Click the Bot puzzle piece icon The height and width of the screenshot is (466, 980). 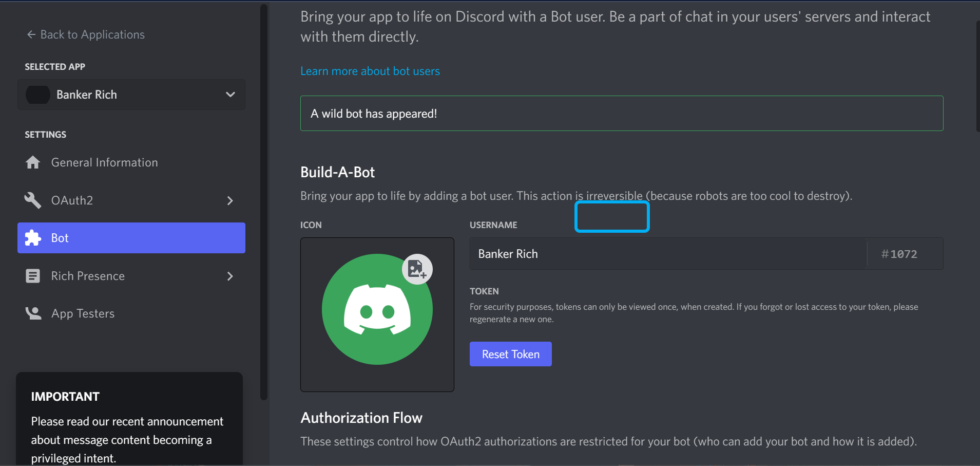click(x=33, y=238)
